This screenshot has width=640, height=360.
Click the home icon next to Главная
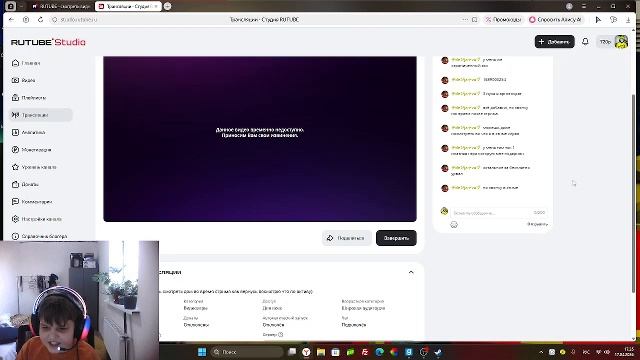point(16,63)
